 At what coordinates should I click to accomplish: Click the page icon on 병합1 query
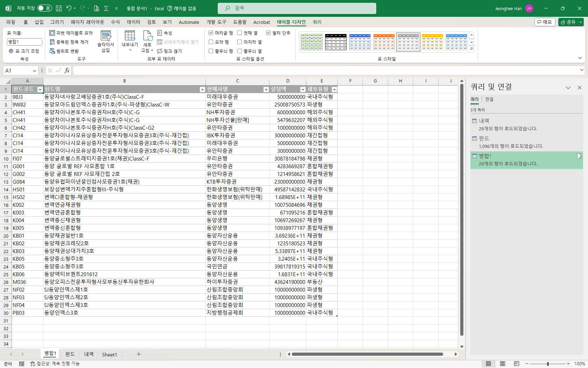(579, 156)
